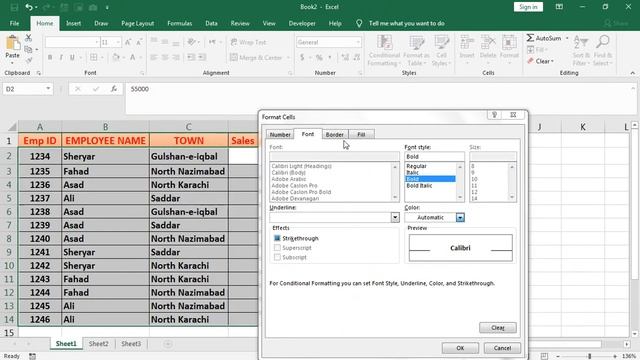Click the Paste clipboard icon
Screen dimensions: 640x360
(x=12, y=42)
